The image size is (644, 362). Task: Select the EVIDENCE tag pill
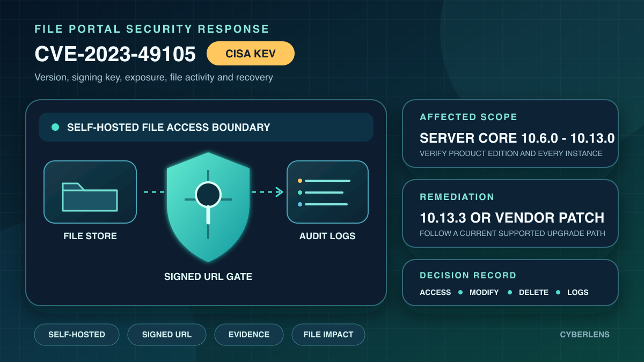click(x=249, y=335)
